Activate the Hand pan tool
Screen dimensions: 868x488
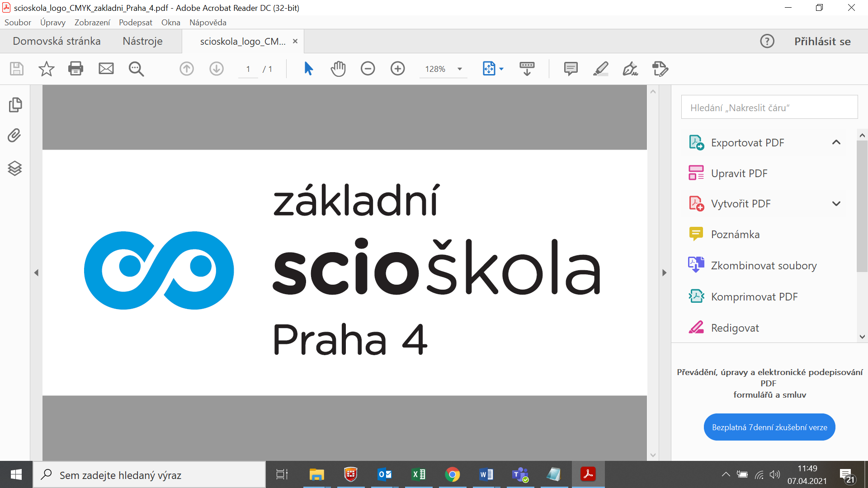pos(338,69)
